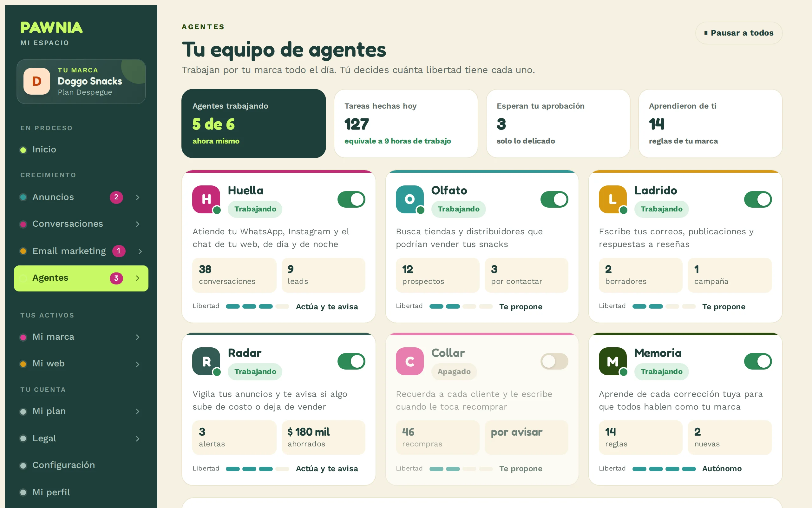Open Configuración from the sidebar

tap(81, 465)
